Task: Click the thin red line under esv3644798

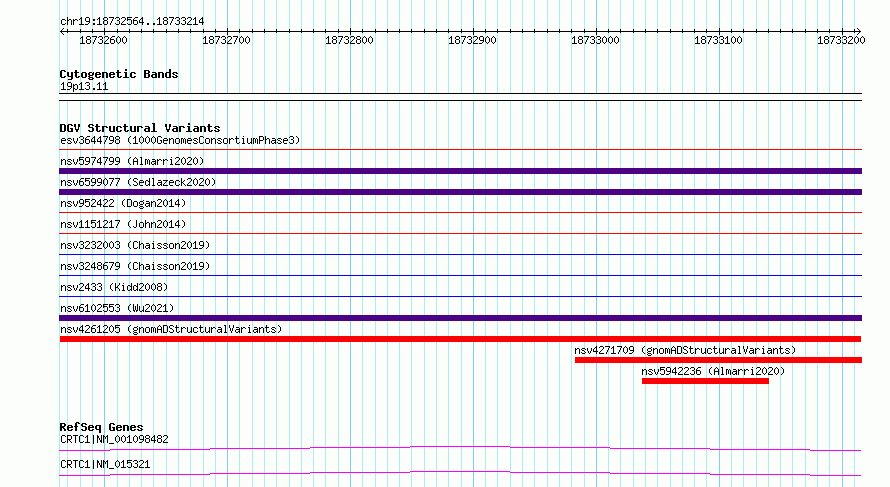Action: 460,150
